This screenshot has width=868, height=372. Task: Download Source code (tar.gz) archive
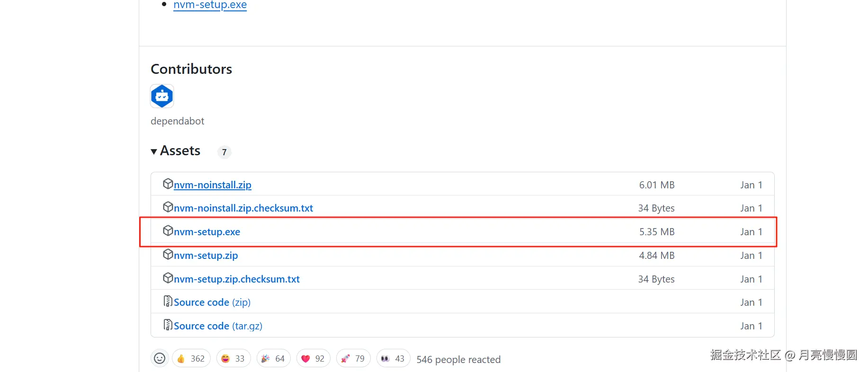218,326
